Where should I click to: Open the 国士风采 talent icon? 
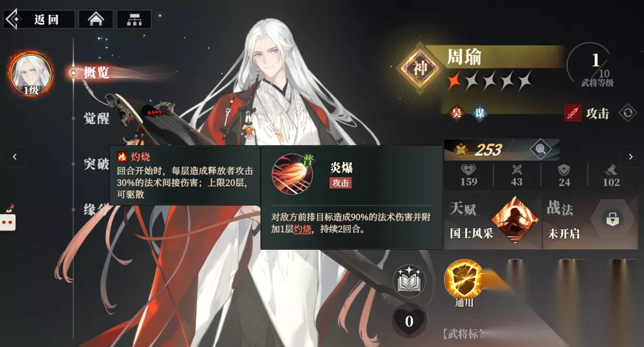[514, 219]
